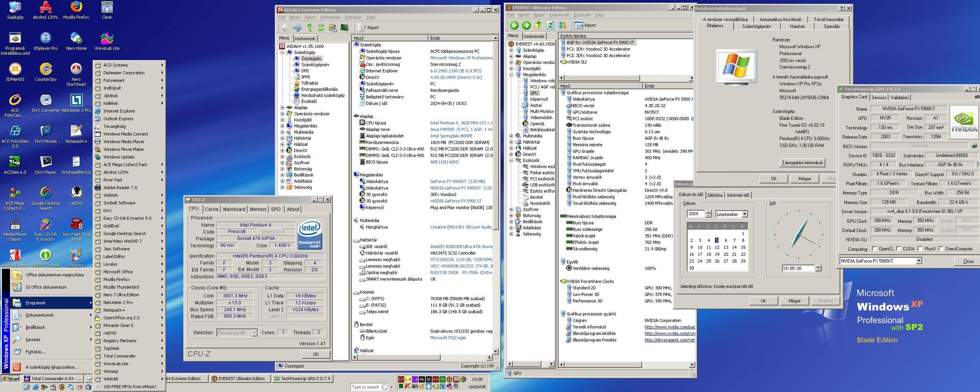Image resolution: width=980 pixels, height=392 pixels.
Task: Switch to Memory tab in CPU-Z
Action: tap(258, 209)
